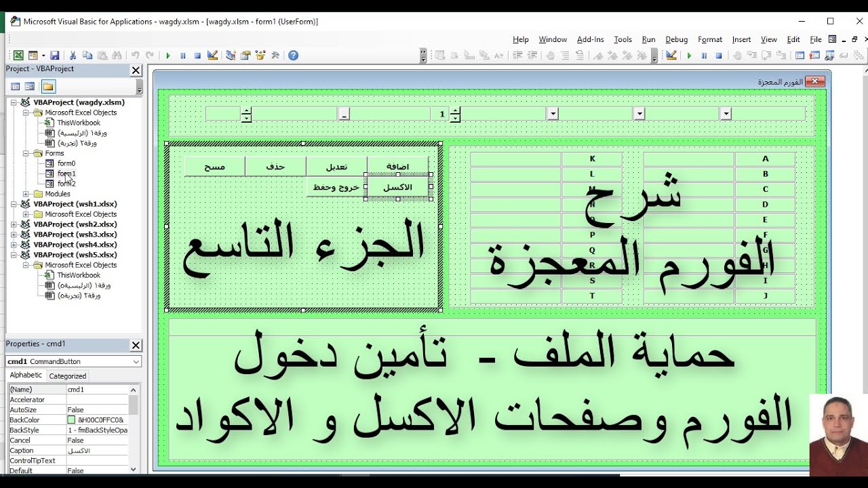Open the Immediate Window icon
Viewport: 868px width, 488px height.
815,56
